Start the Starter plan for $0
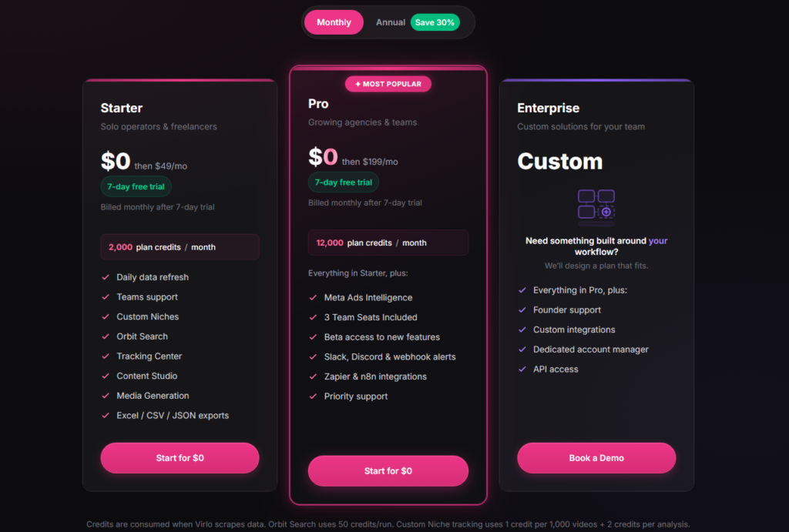The height and width of the screenshot is (532, 789). coord(180,457)
